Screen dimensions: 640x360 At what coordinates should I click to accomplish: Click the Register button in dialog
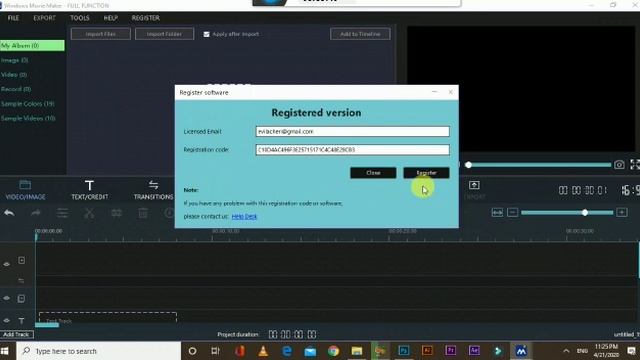pyautogui.click(x=427, y=173)
